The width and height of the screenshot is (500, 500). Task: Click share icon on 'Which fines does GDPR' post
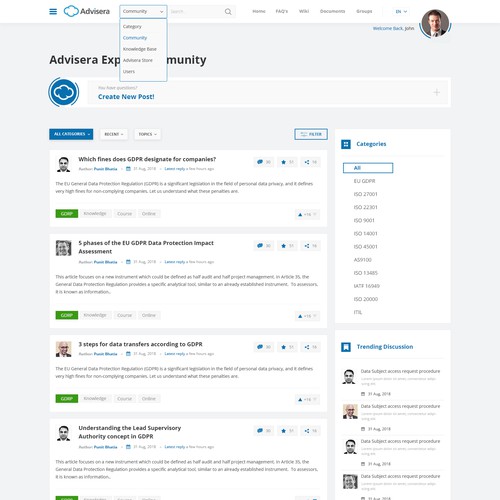click(x=307, y=162)
